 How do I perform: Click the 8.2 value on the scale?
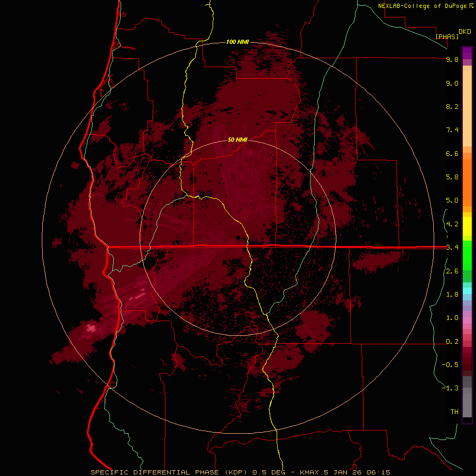point(452,106)
